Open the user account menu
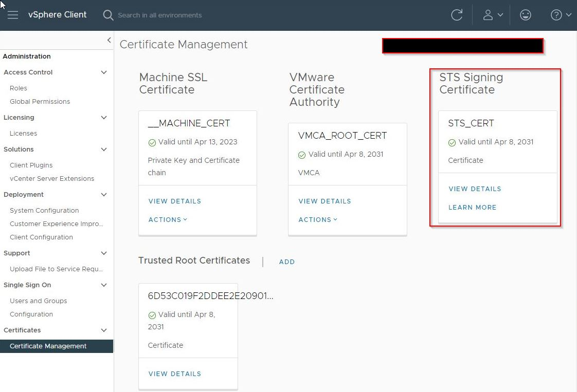The width and height of the screenshot is (577, 392). (492, 15)
